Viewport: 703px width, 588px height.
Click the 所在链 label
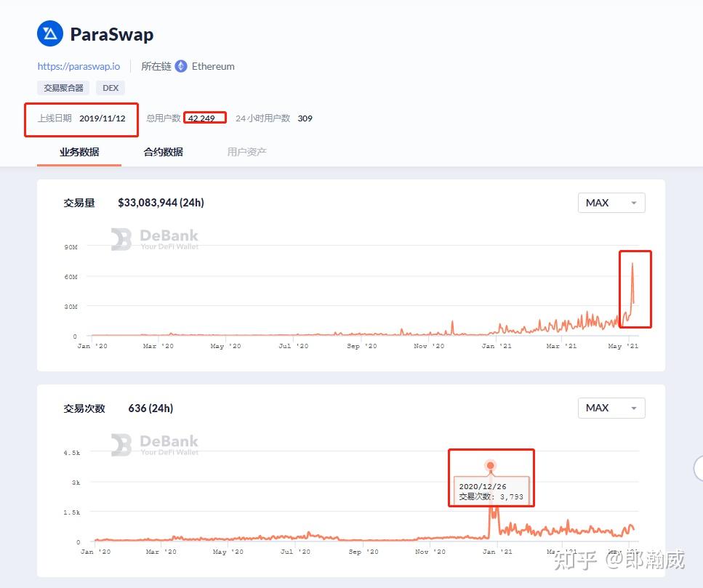(x=156, y=66)
